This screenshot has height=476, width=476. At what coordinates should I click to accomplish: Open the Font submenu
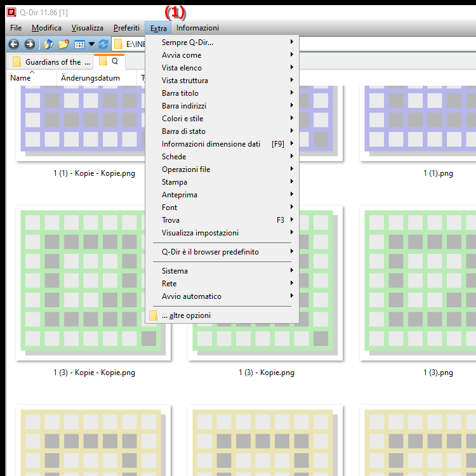222,208
